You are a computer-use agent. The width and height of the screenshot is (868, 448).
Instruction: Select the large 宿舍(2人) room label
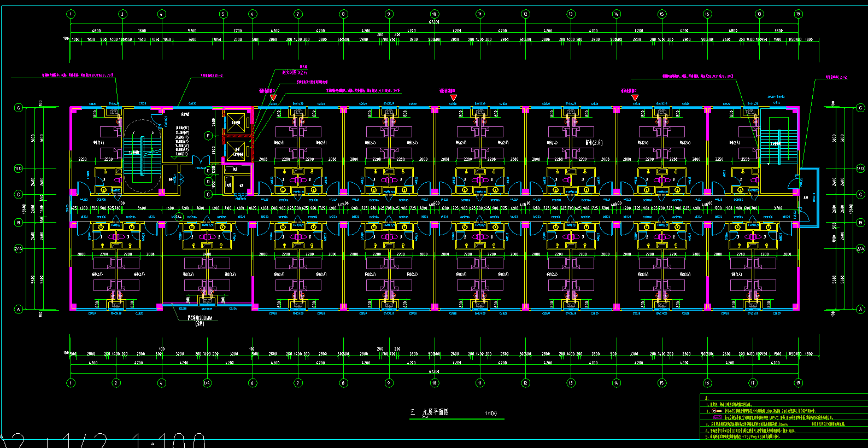tap(594, 143)
